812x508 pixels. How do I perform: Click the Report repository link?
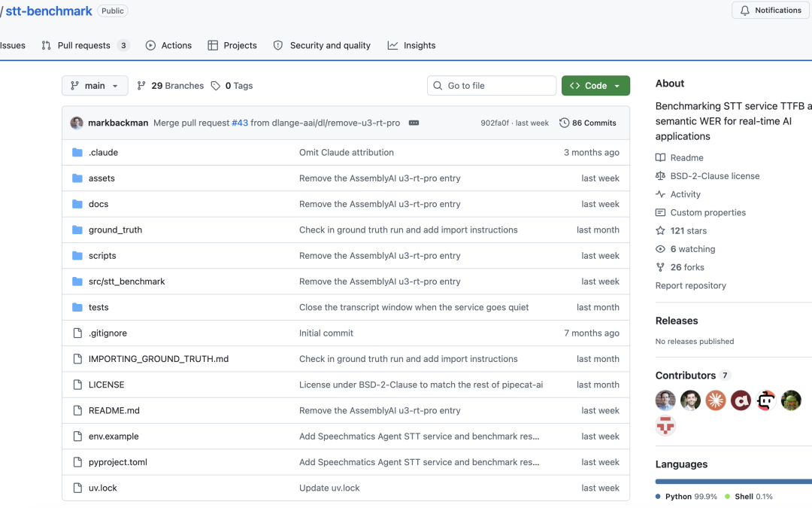690,286
